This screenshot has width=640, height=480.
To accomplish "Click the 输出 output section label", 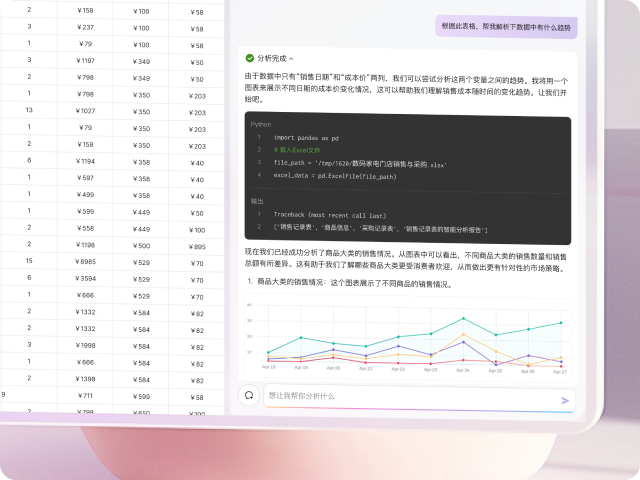I will 257,200.
